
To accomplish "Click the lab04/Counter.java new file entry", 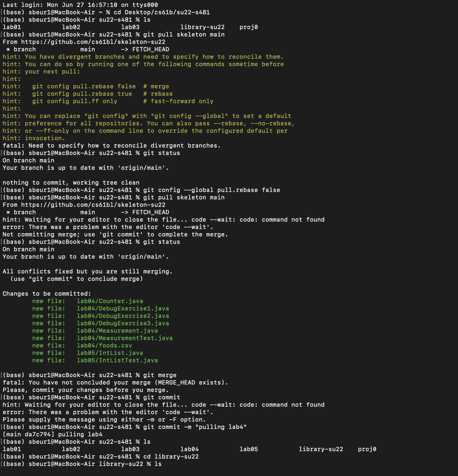I will 110,301.
